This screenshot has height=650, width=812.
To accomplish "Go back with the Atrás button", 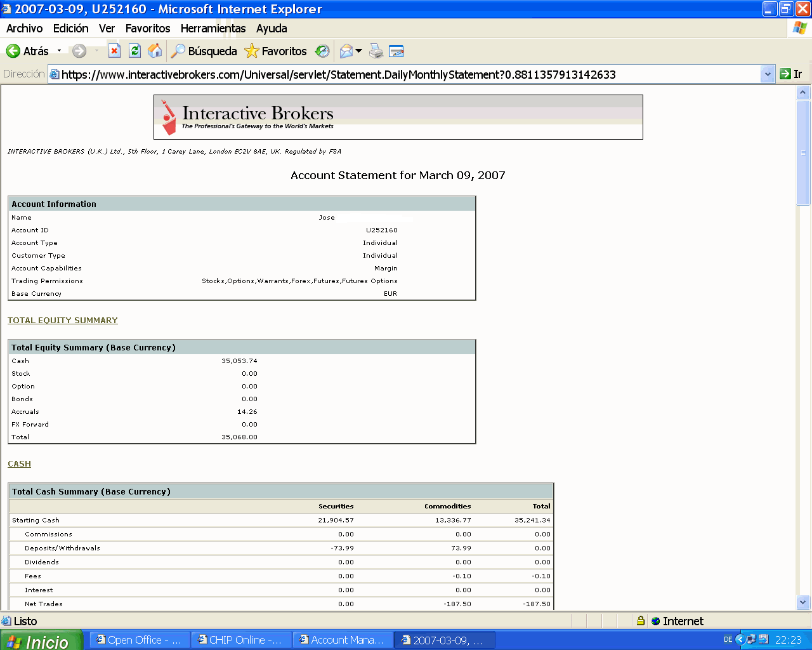I will pyautogui.click(x=27, y=51).
